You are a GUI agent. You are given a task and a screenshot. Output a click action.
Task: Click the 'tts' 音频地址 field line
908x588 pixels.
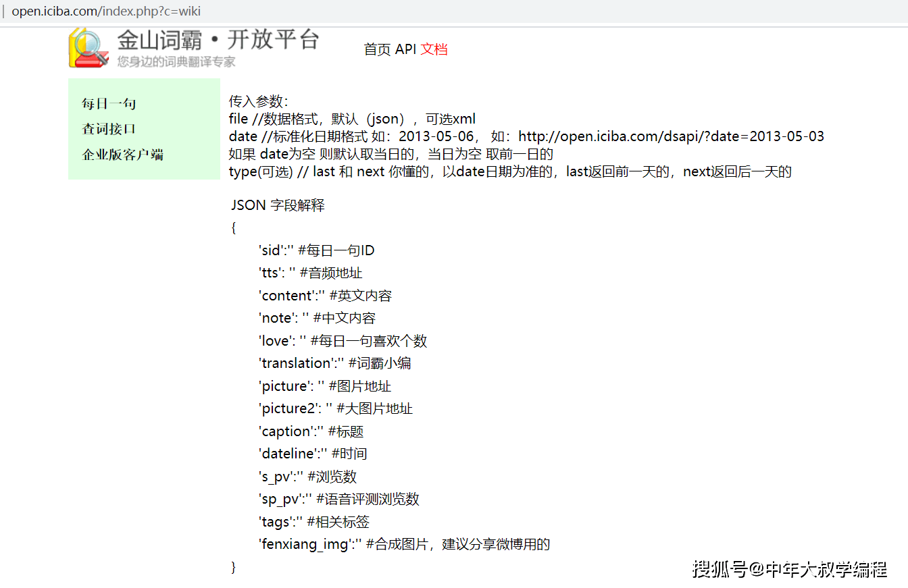[x=310, y=273]
